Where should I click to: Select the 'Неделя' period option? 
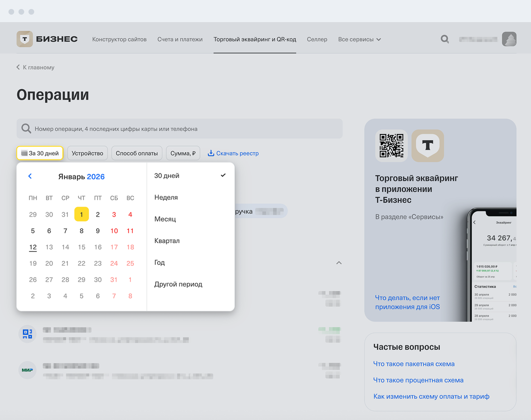(166, 198)
